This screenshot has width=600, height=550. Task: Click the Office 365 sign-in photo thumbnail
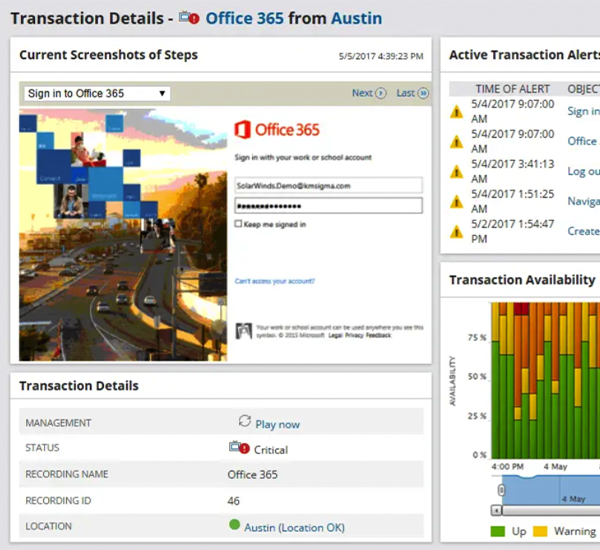(123, 235)
